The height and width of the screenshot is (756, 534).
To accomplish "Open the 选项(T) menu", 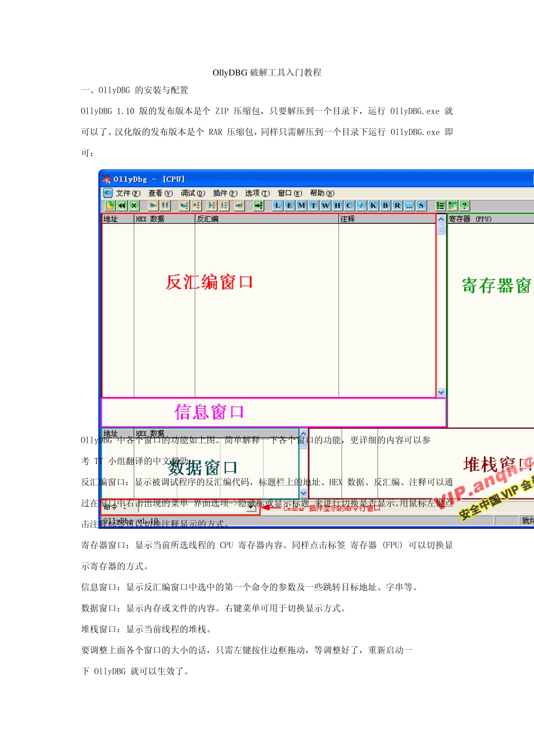I will 257,193.
